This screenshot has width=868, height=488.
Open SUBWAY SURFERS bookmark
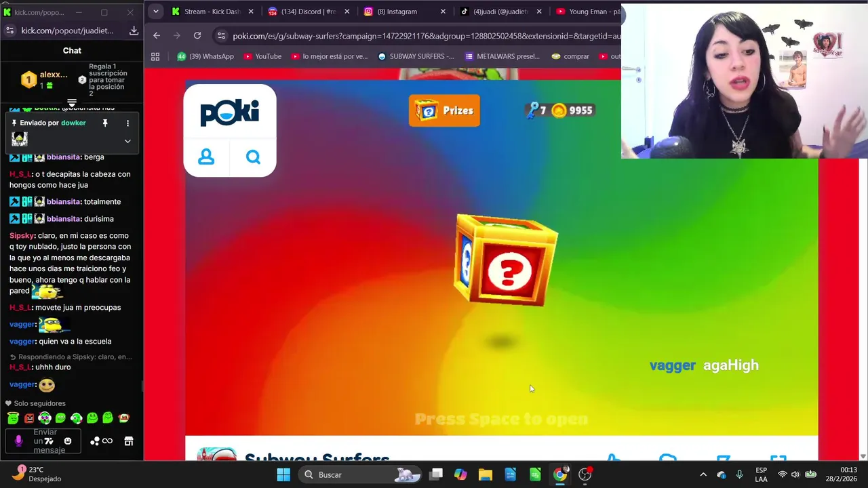tap(416, 56)
